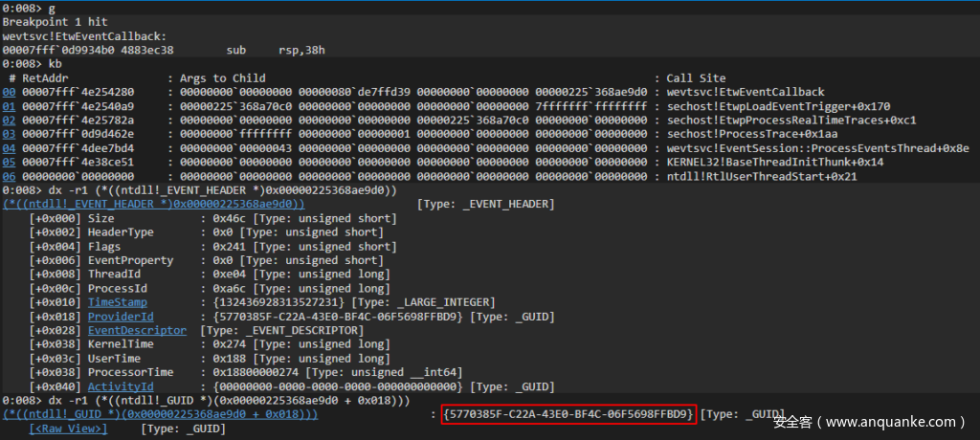Click the _GUID expression link
980x440 pixels.
pos(161,414)
